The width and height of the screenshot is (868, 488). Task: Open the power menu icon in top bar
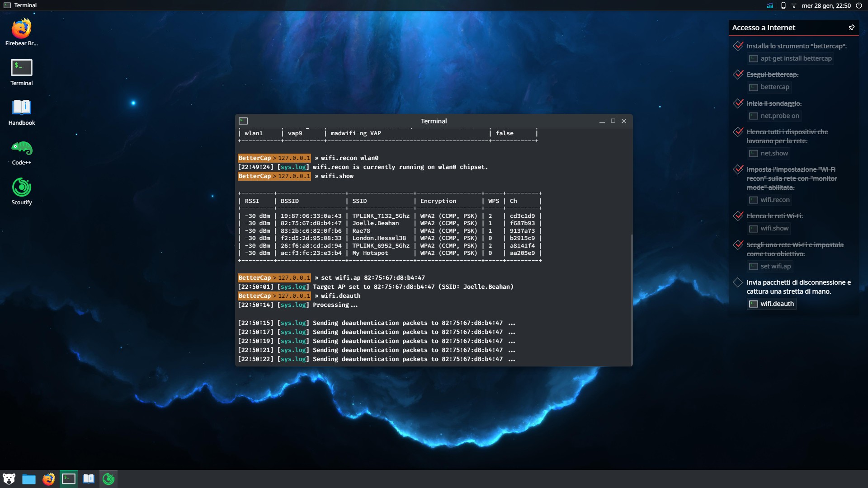(859, 5)
